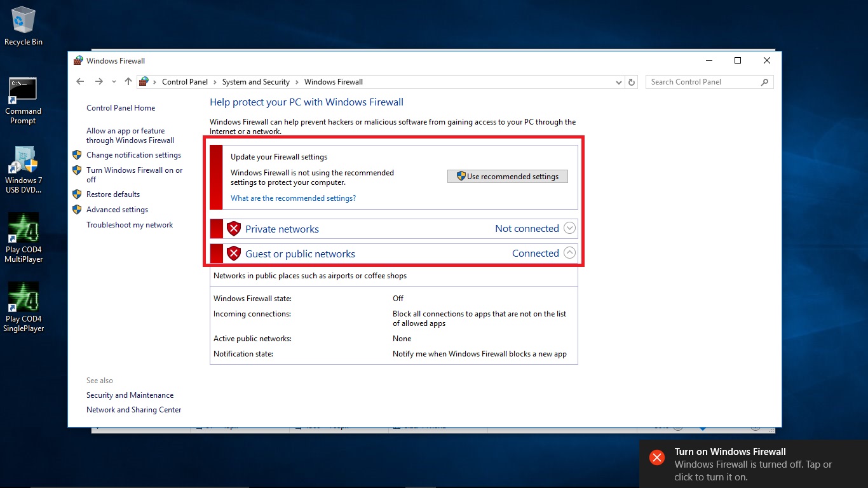Click the Off value for firewall state
Screen dimensions: 868x488
tap(398, 299)
